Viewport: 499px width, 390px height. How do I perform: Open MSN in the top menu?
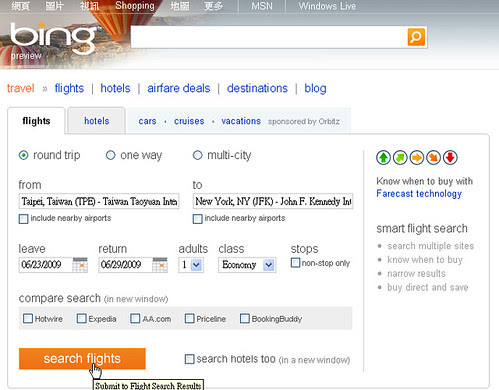[x=262, y=6]
